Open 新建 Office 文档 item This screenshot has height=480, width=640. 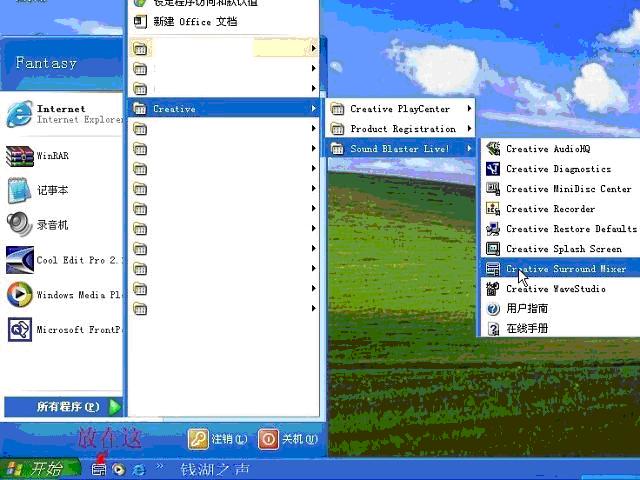point(194,21)
